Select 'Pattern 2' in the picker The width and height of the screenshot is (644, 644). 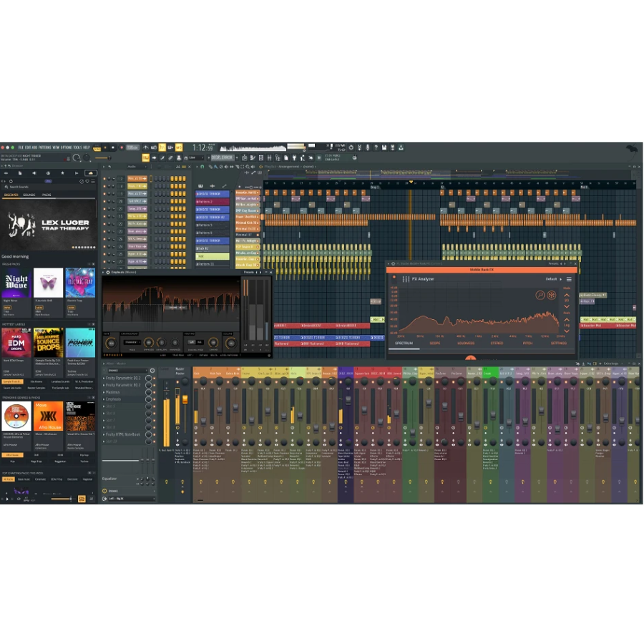(x=212, y=202)
